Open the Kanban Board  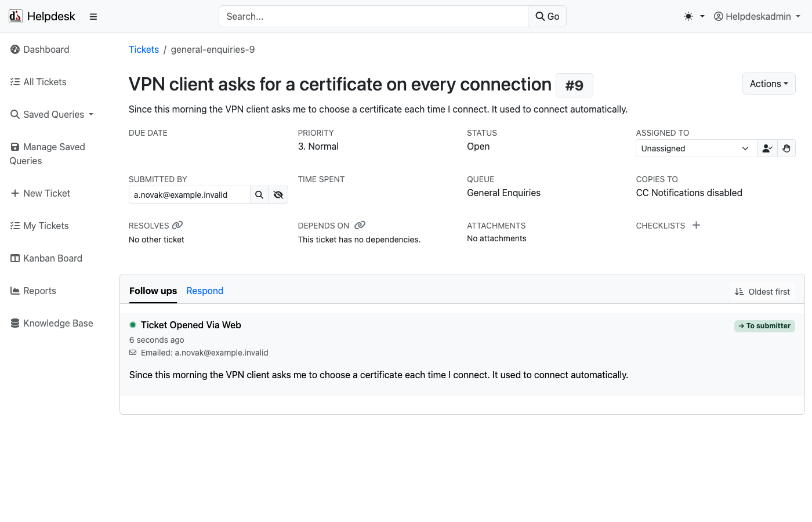pyautogui.click(x=46, y=258)
